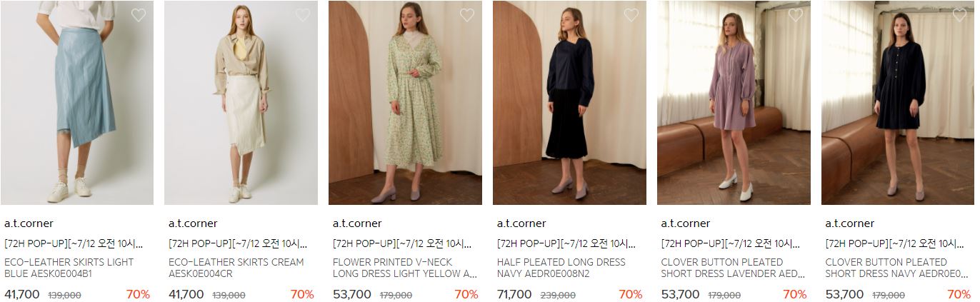Wishlist the navy clover button short dress

(960, 15)
